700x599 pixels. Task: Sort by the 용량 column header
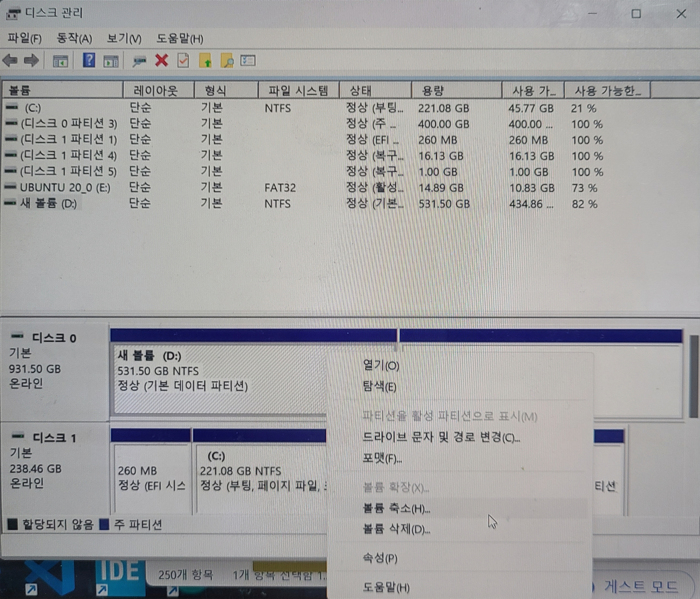pyautogui.click(x=456, y=90)
